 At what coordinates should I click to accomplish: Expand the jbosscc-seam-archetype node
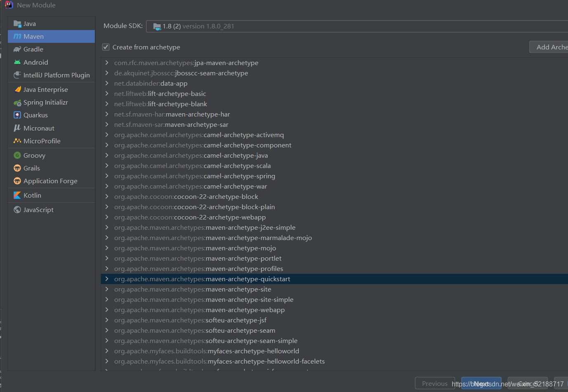pos(107,73)
